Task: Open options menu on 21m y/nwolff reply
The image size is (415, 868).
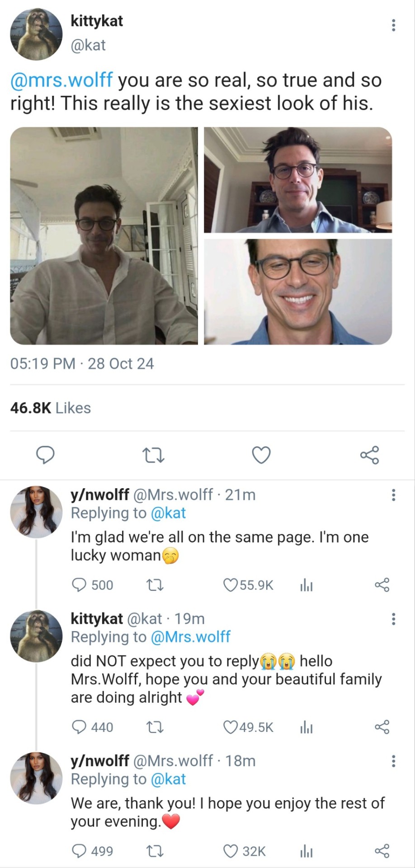Action: pos(393,495)
